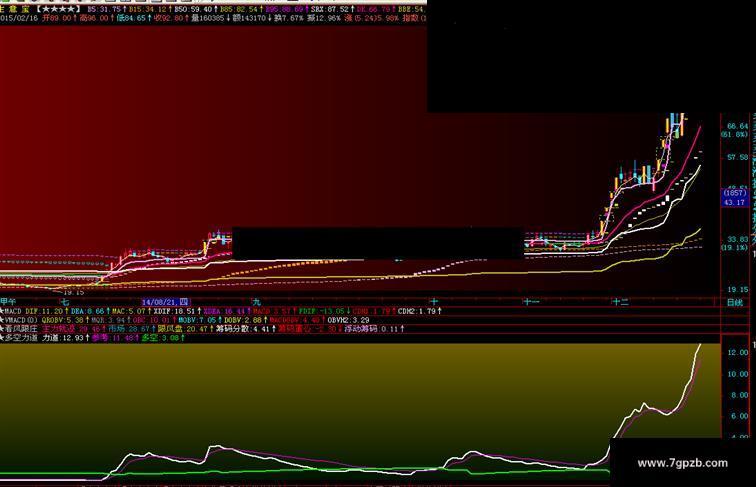Click the 筹码分数:4.41 value
This screenshot has height=487, width=756.
243,328
